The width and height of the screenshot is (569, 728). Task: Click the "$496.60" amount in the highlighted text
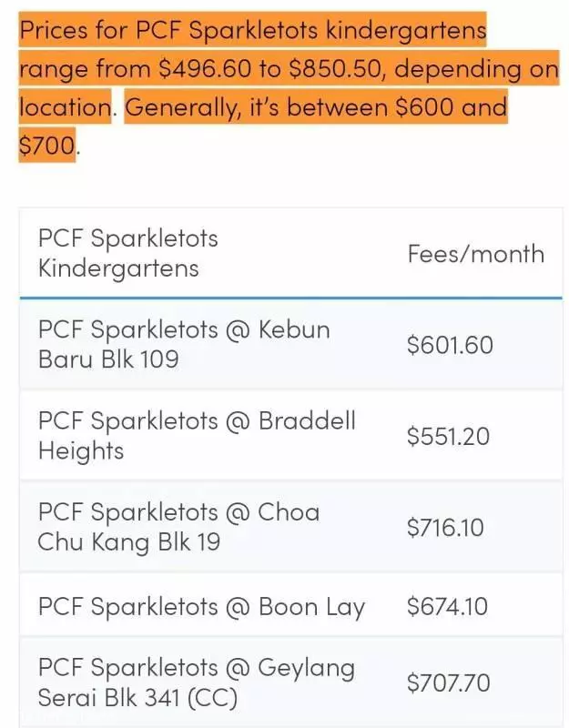coord(204,69)
